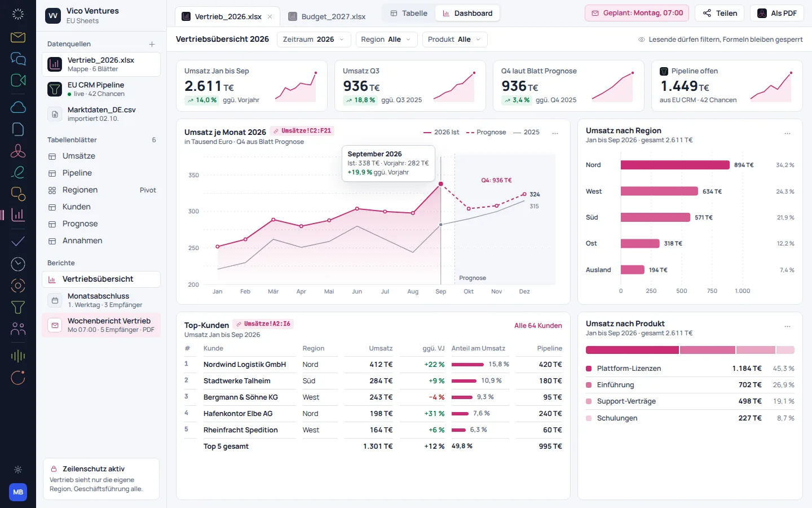Open the Zeitraum 2026 dropdown
The width and height of the screenshot is (812, 508).
pyautogui.click(x=314, y=40)
